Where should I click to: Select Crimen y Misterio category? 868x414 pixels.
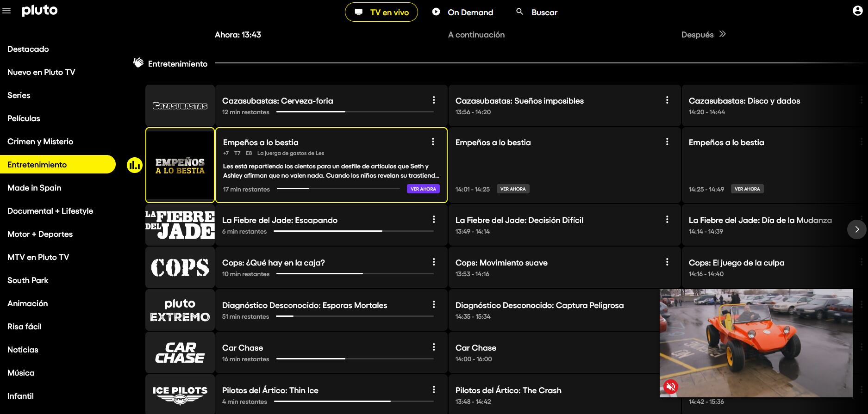[40, 142]
